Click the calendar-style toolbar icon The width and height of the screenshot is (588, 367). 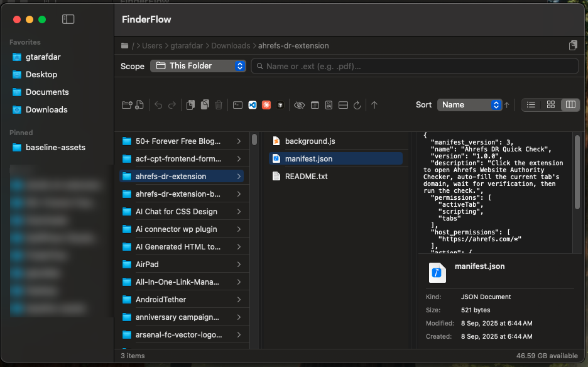pyautogui.click(x=315, y=105)
